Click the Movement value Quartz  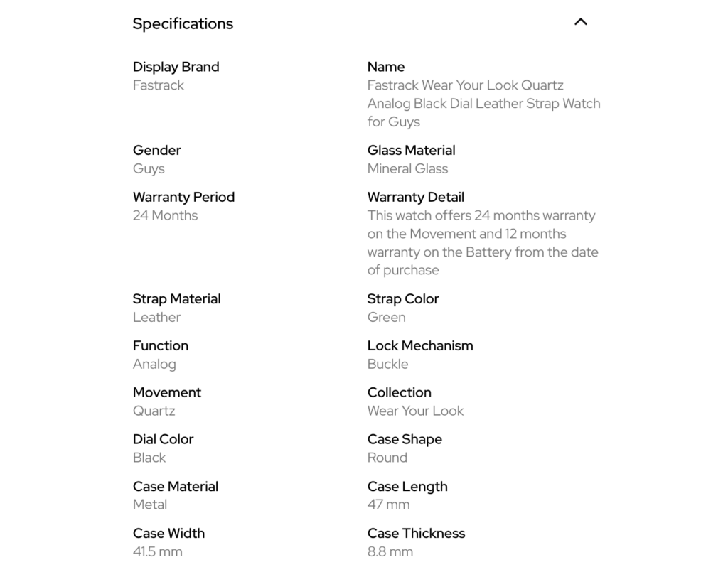154,411
